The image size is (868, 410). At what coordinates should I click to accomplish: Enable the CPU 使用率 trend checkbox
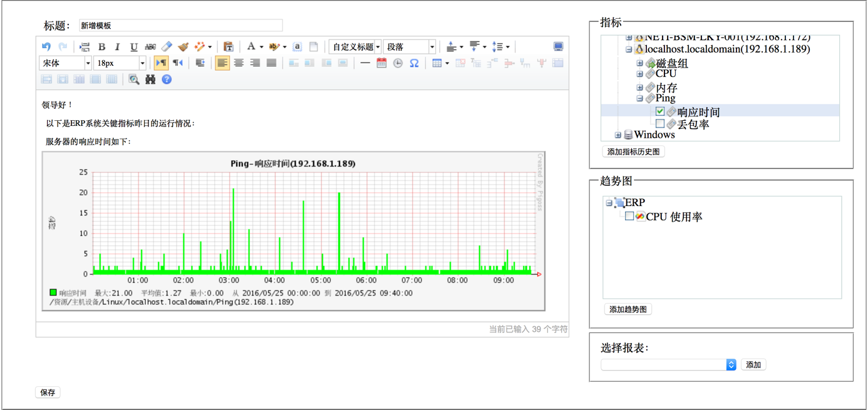point(629,216)
